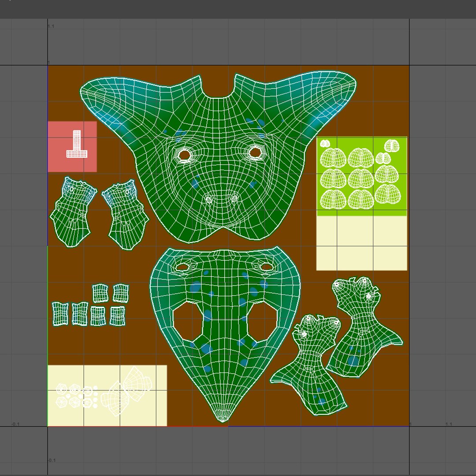The image size is (476, 476).
Task: Pick the red color patch background
Action: click(x=72, y=147)
